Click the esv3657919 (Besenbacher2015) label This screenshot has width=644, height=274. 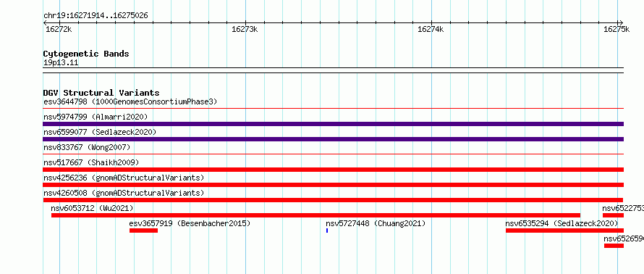coord(190,223)
